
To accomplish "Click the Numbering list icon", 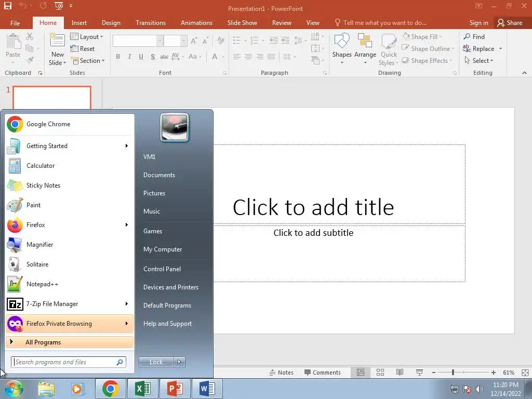I will pos(255,41).
